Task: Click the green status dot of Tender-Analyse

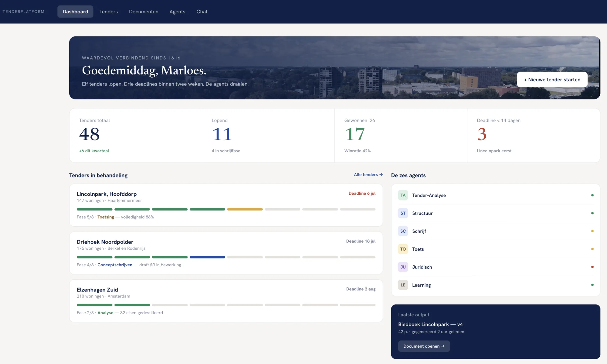Action: (x=592, y=195)
